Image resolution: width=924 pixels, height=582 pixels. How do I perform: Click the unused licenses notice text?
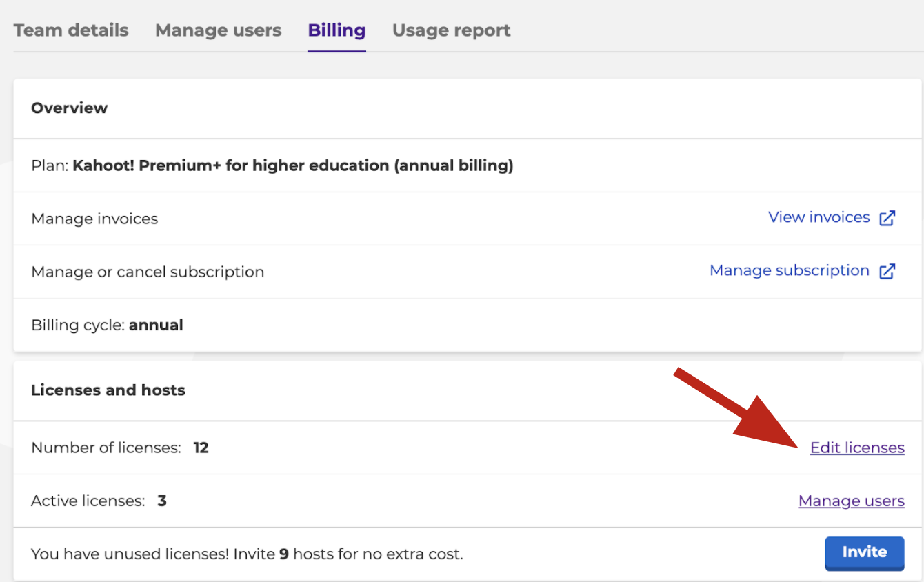pos(247,554)
